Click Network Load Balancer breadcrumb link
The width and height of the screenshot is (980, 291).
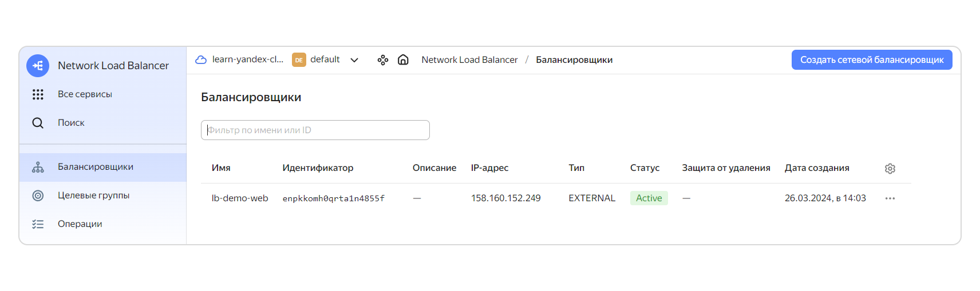pyautogui.click(x=469, y=60)
